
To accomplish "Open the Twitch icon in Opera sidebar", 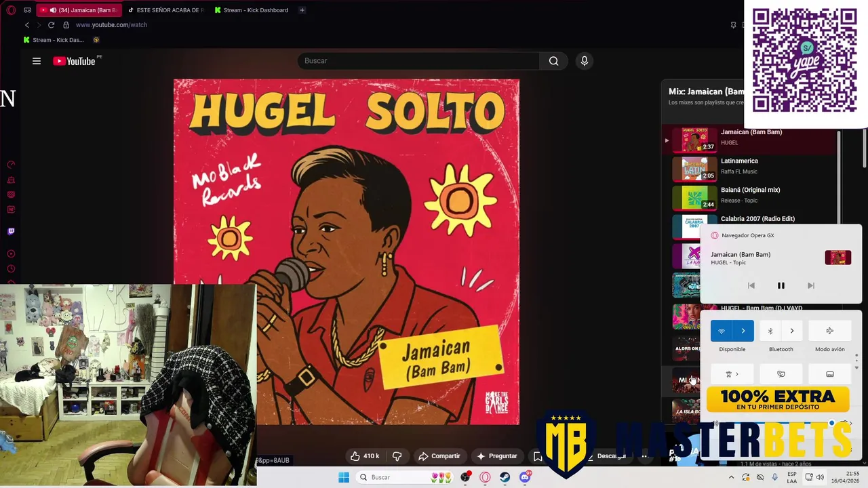I will pos(11,231).
